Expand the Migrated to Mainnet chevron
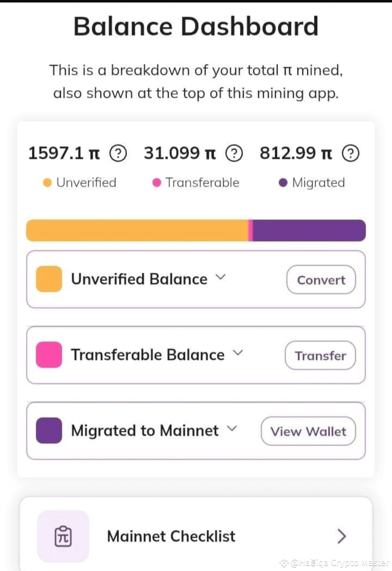This screenshot has width=392, height=571. (x=232, y=429)
